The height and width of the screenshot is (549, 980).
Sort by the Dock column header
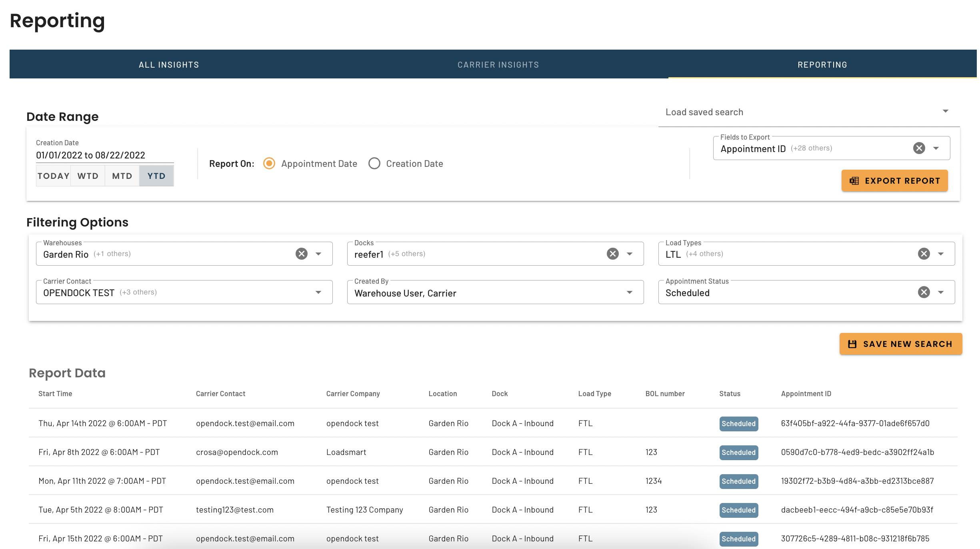pos(500,394)
